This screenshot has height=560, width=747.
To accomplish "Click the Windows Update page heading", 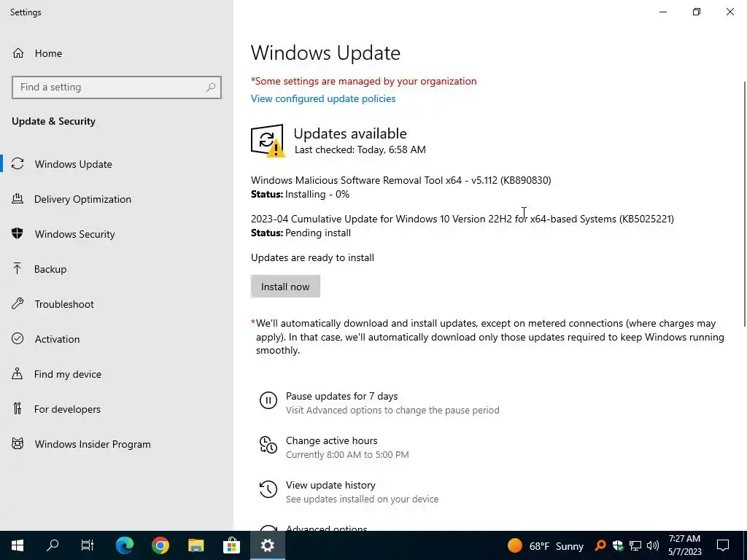I will point(325,52).
